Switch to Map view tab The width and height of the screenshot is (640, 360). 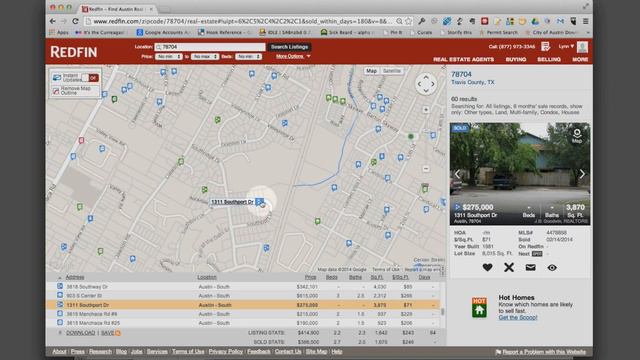pyautogui.click(x=371, y=71)
